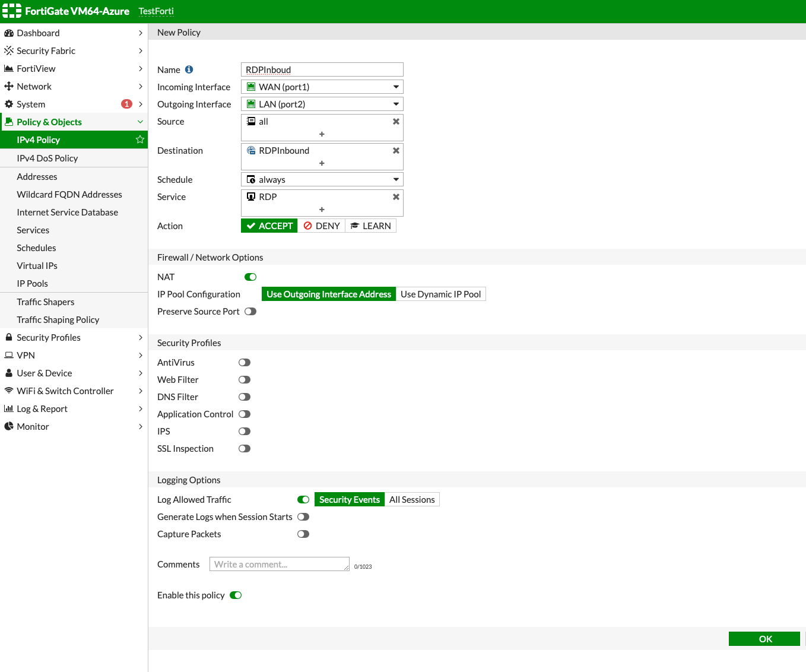
Task: Click OK to save the new policy
Action: [x=764, y=638]
